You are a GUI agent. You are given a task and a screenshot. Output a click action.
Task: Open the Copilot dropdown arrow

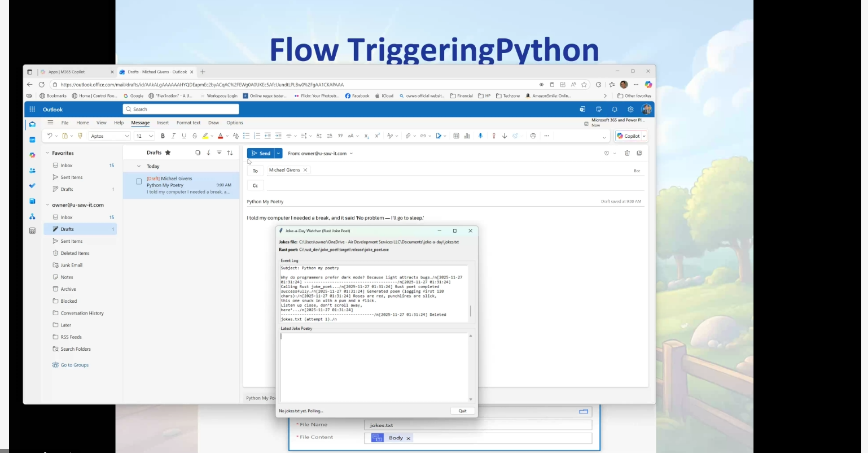coord(644,136)
